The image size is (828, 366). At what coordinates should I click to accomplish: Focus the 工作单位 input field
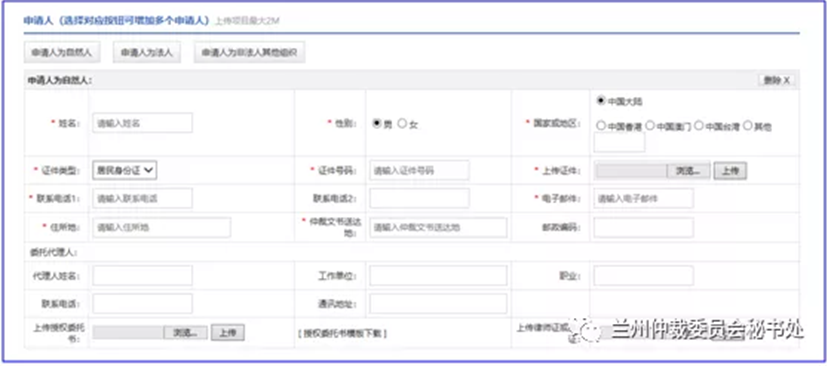point(438,276)
